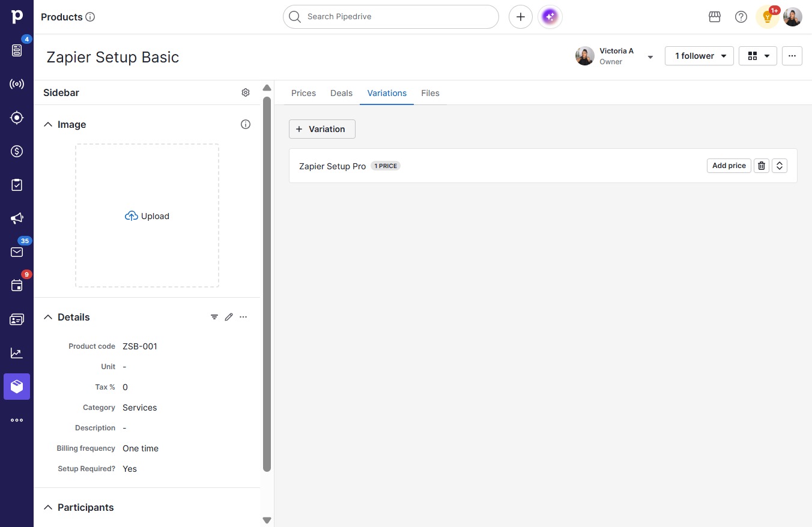Collapse the Image section
Screen dimensions: 812x527
coord(48,124)
